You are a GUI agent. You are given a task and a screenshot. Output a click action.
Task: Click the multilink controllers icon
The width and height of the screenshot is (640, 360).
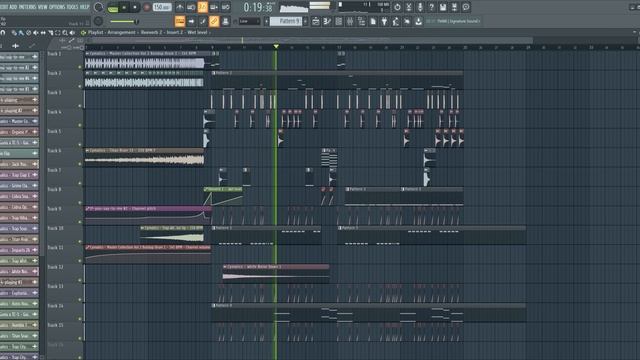202,21
